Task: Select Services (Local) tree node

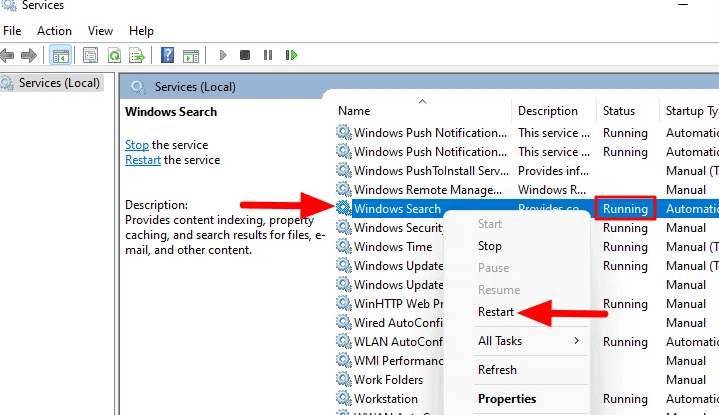Action: 59,83
